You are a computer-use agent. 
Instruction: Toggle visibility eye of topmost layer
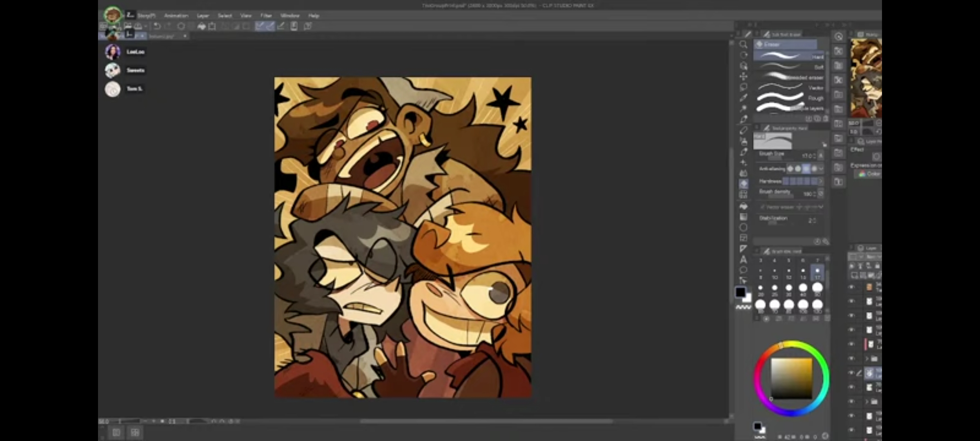[852, 287]
